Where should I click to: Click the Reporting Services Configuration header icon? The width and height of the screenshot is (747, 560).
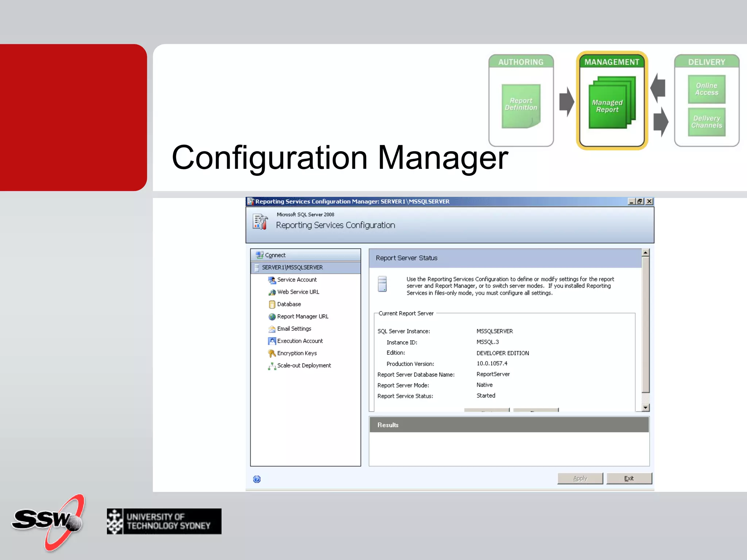tap(260, 222)
